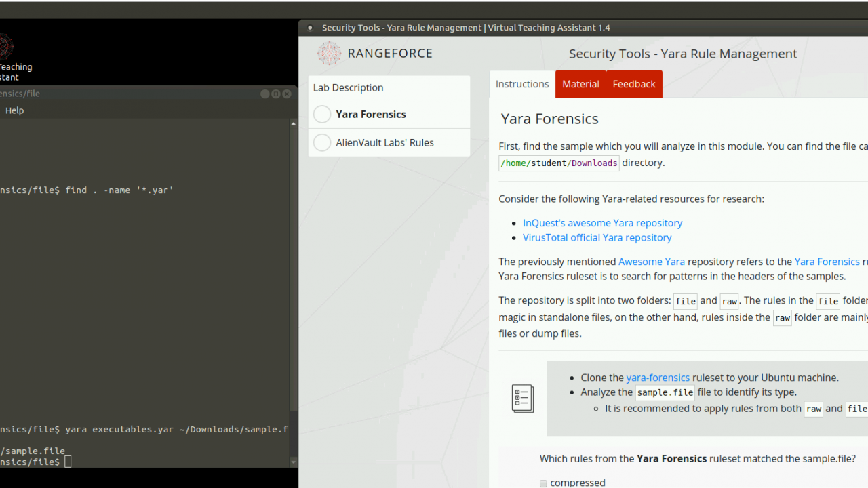Maximize the terminal window
The image size is (868, 488).
[x=276, y=94]
